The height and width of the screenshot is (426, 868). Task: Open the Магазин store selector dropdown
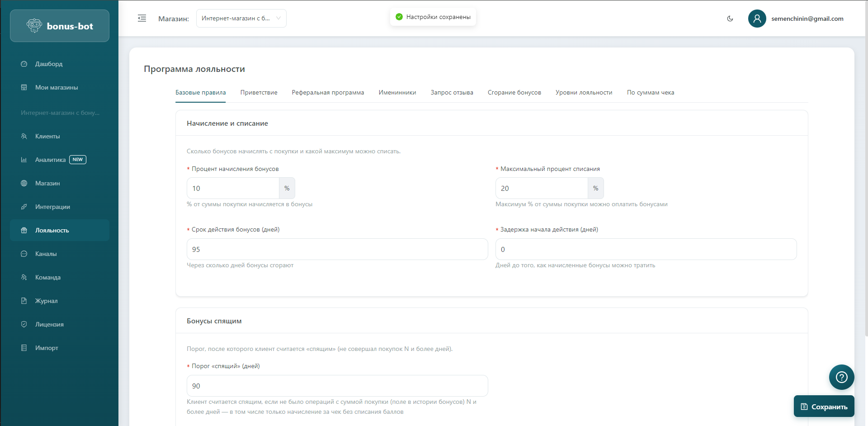point(241,19)
